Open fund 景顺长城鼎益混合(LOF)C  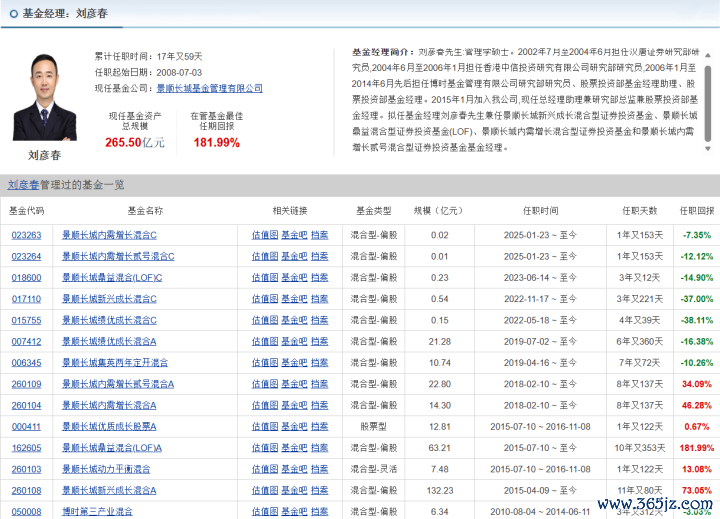point(112,278)
